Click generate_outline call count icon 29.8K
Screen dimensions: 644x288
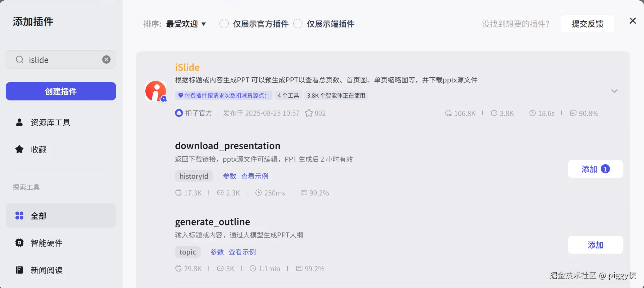(x=178, y=268)
